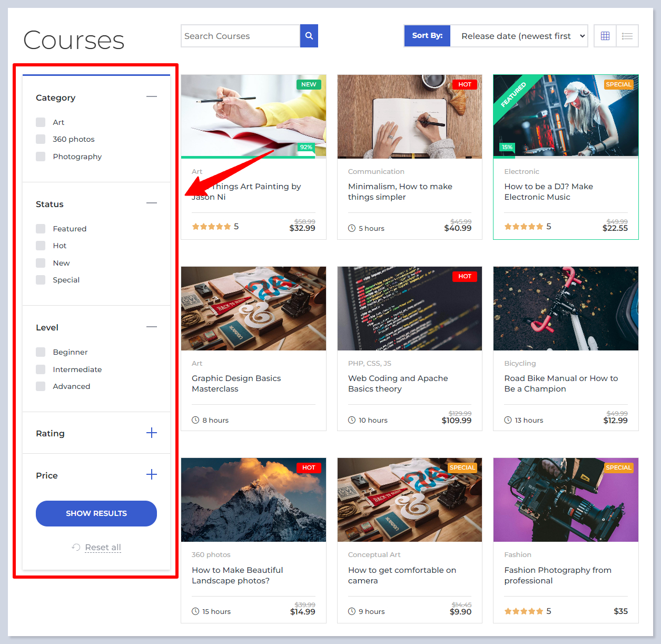The width and height of the screenshot is (661, 644).
Task: Collapse the Category filter section
Action: coord(152,97)
